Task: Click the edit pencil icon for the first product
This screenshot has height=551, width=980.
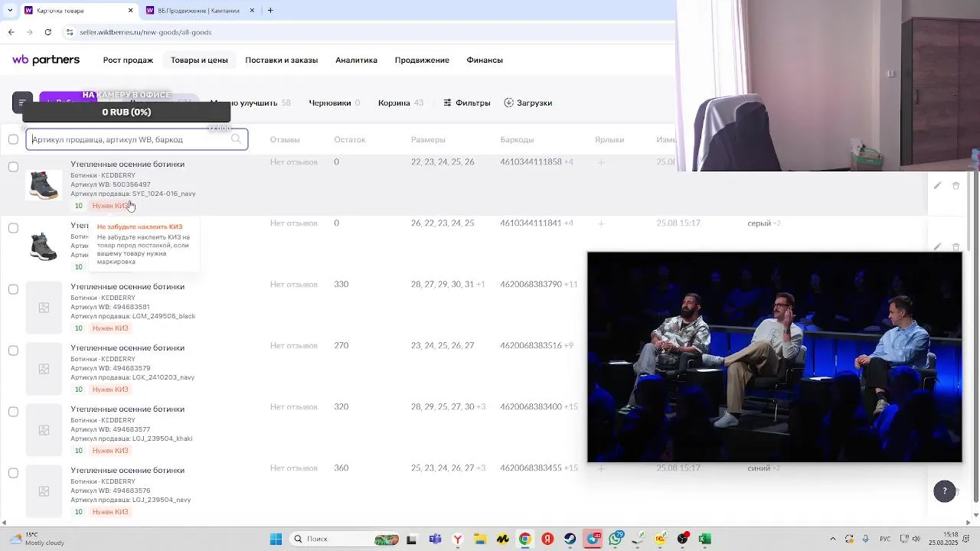Action: coord(937,185)
